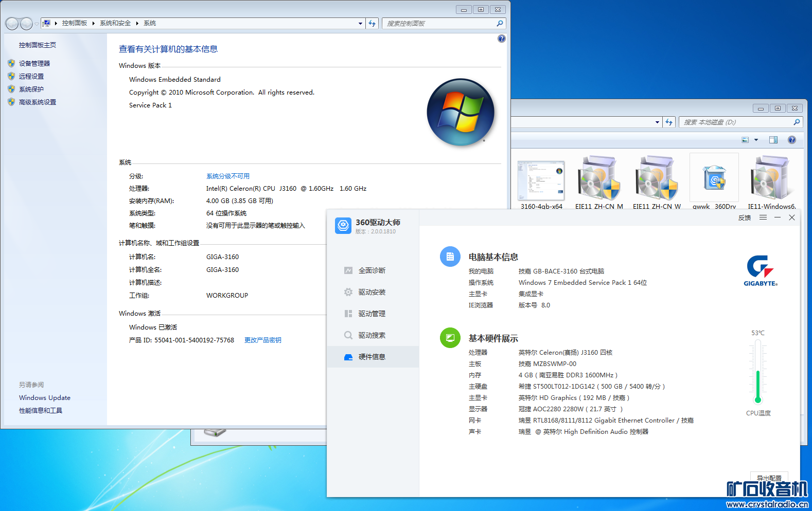Click 高级系统设置 advanced system settings
Image resolution: width=812 pixels, height=511 pixels.
[38, 102]
